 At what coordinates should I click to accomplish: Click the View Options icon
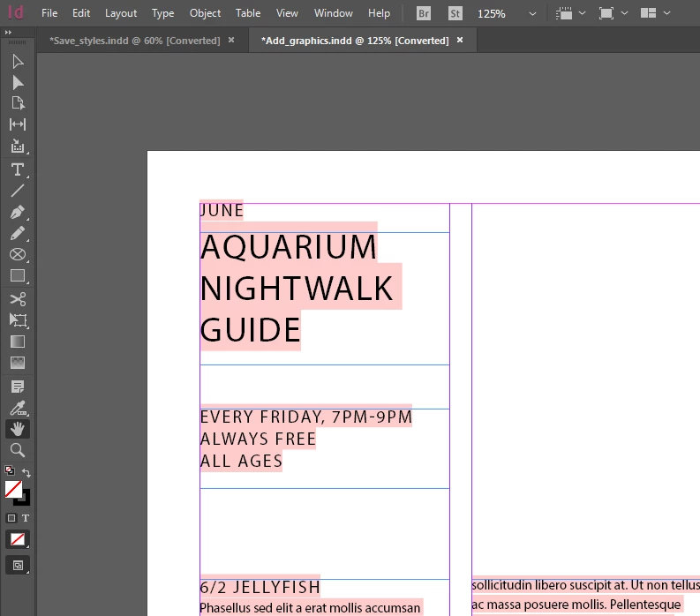coord(564,13)
